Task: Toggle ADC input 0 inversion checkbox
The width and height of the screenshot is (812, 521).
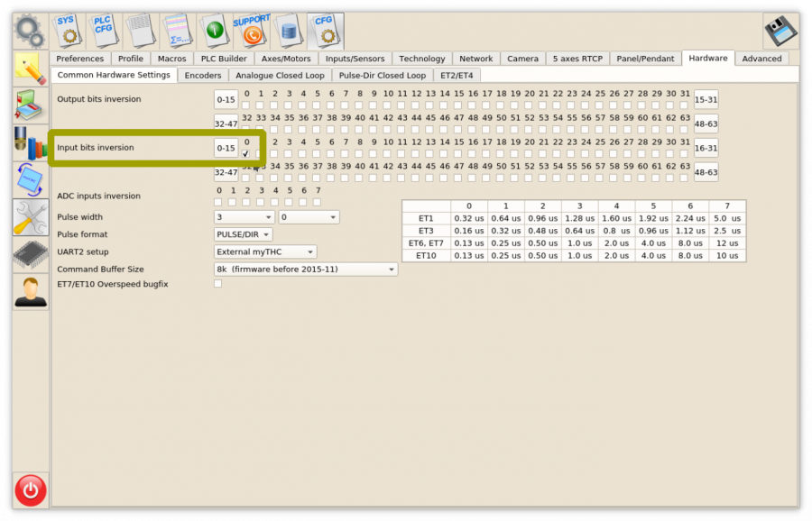Action: tap(218, 202)
